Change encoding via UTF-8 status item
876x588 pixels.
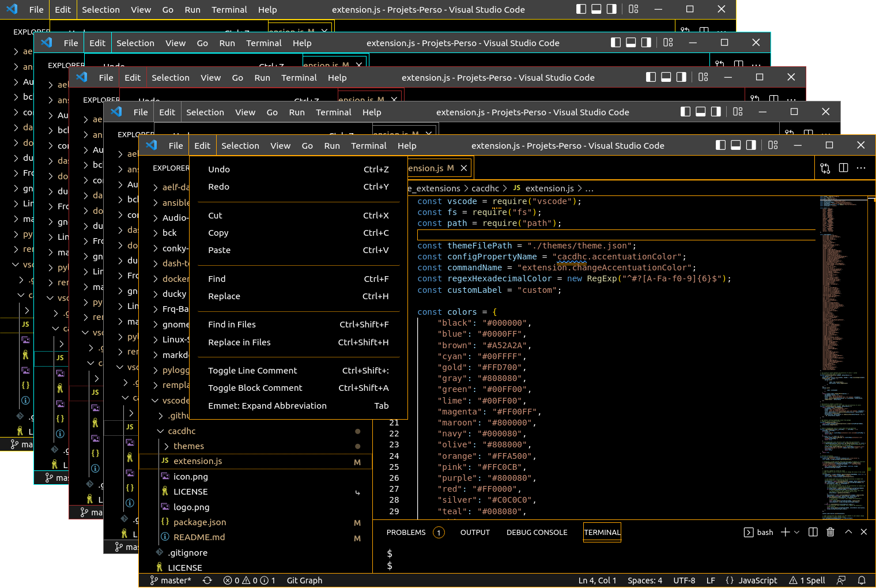click(x=684, y=581)
